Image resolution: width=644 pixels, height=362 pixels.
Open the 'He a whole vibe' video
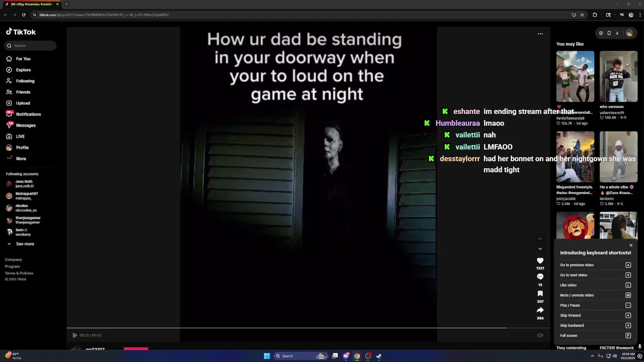click(618, 157)
